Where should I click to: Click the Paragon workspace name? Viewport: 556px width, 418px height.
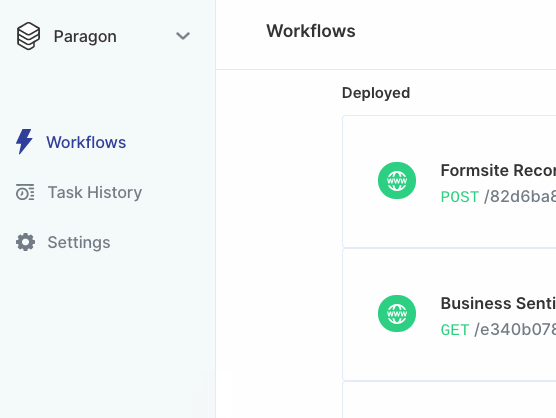(x=85, y=36)
